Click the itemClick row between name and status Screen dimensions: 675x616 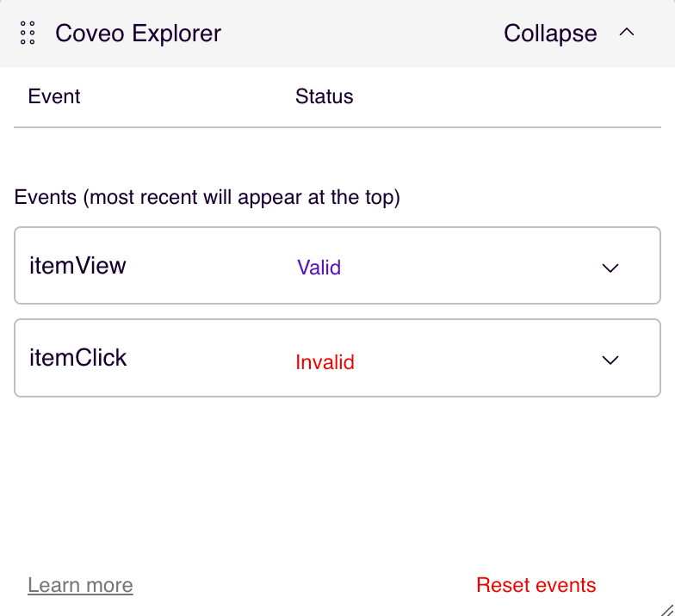[211, 359]
